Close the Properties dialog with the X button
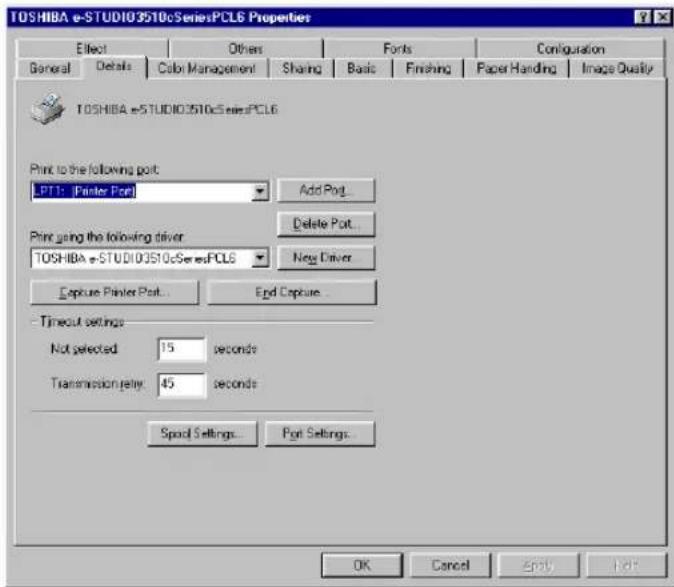Viewport: 674px width, 587px height. pos(661,17)
